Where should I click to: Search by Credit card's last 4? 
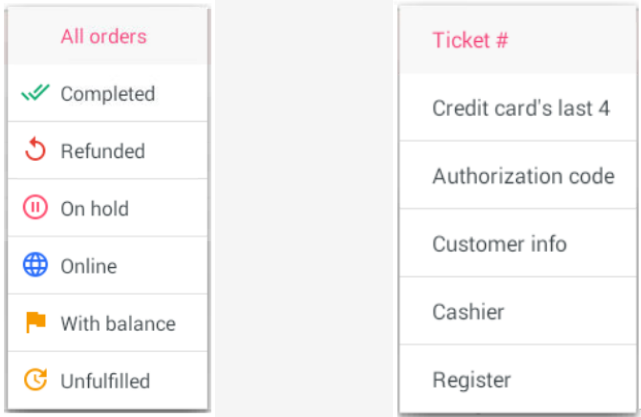[520, 108]
